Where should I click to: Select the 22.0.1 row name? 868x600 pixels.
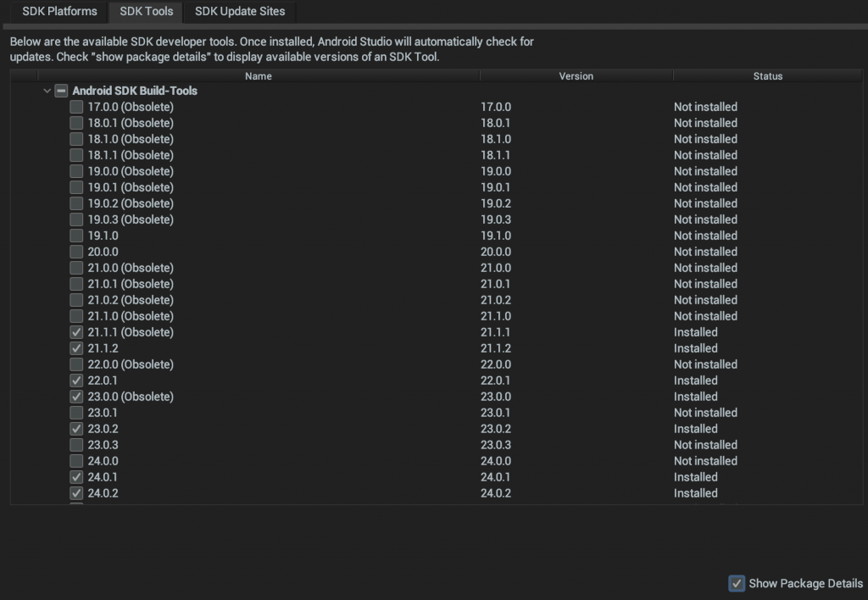(x=103, y=381)
